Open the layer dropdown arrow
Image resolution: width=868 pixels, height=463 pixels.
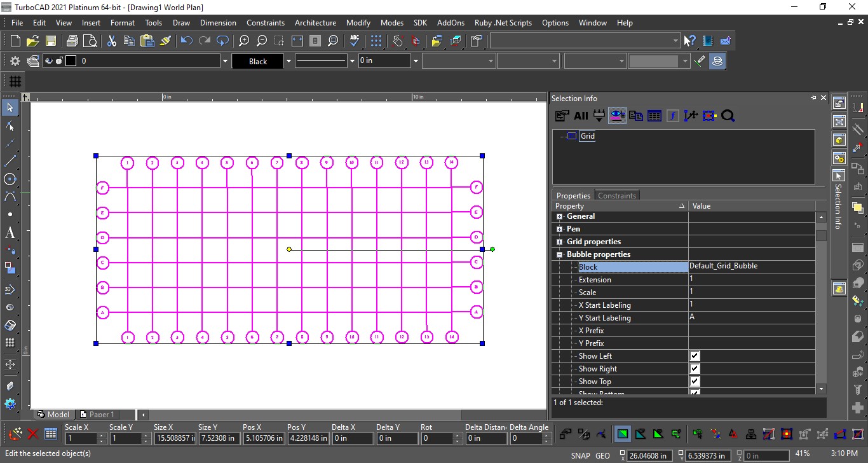coord(224,61)
